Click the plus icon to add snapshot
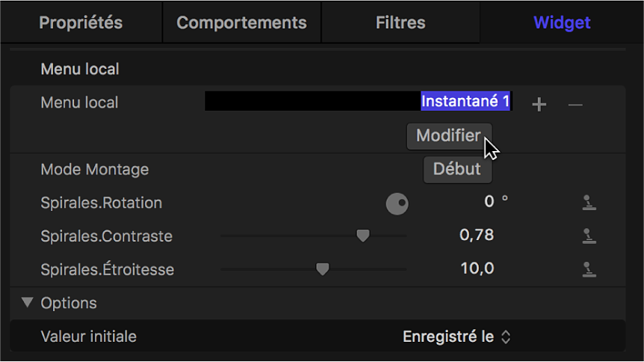The image size is (644, 362). click(x=539, y=105)
